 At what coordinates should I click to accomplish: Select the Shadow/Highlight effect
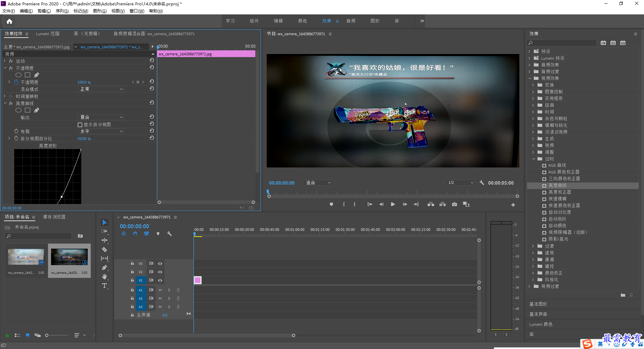pos(558,239)
